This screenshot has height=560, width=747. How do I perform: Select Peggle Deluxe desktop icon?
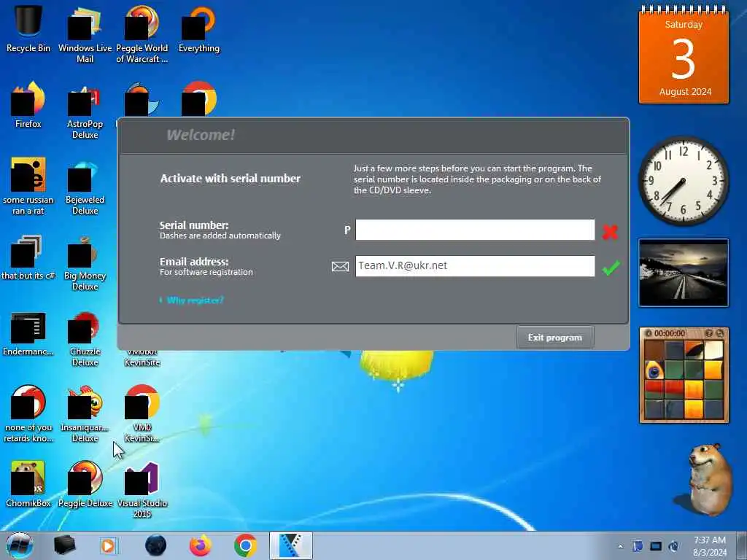pos(85,484)
